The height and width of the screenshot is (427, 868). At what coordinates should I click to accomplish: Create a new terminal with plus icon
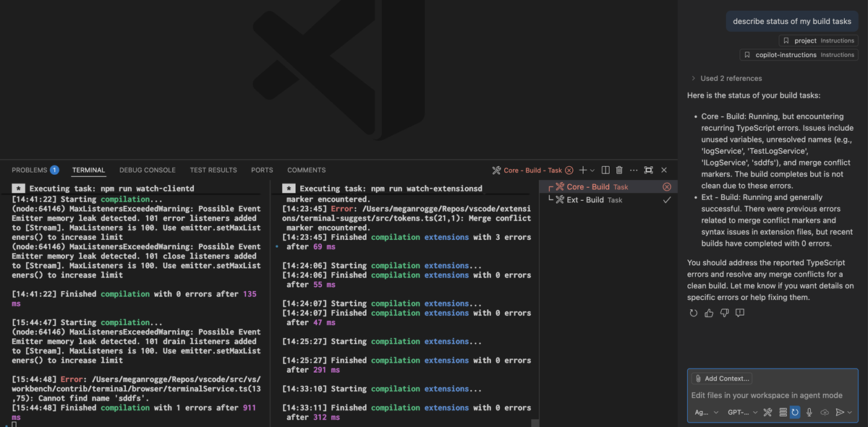tap(583, 170)
